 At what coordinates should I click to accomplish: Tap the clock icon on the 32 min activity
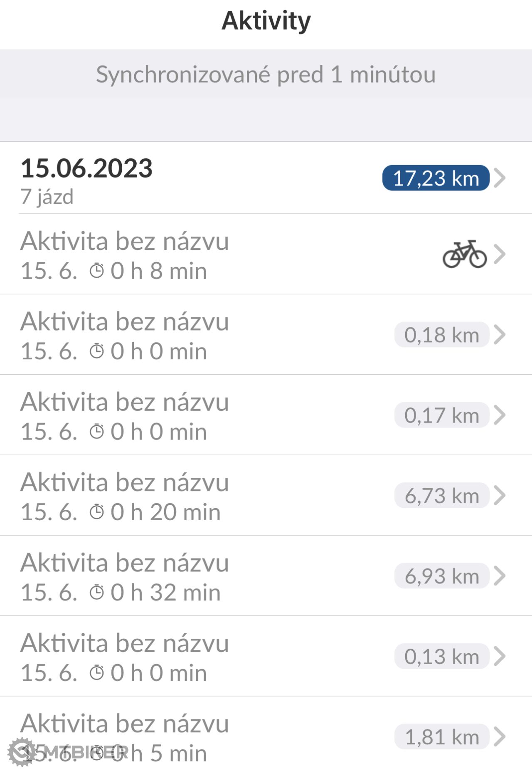coord(97,592)
